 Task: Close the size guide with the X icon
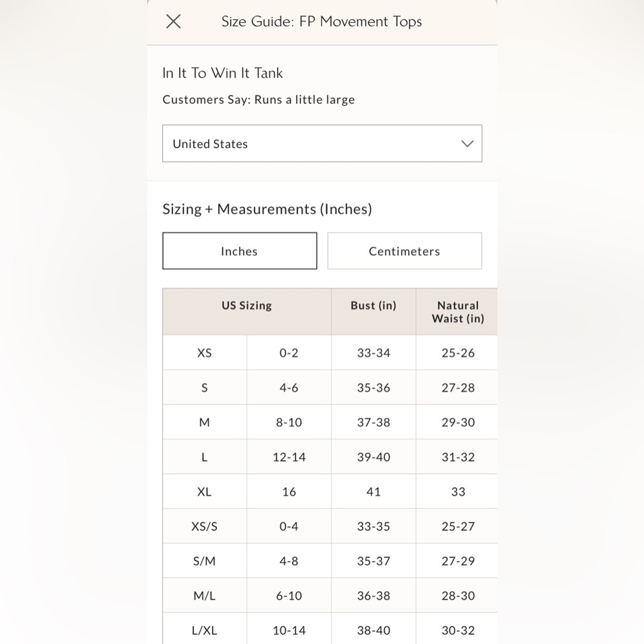coord(173,21)
